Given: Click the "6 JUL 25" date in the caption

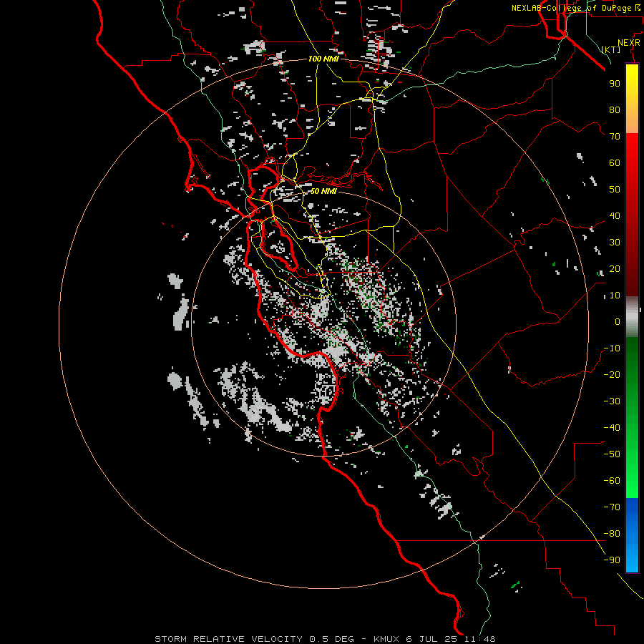Looking at the screenshot, I should coord(432,639).
